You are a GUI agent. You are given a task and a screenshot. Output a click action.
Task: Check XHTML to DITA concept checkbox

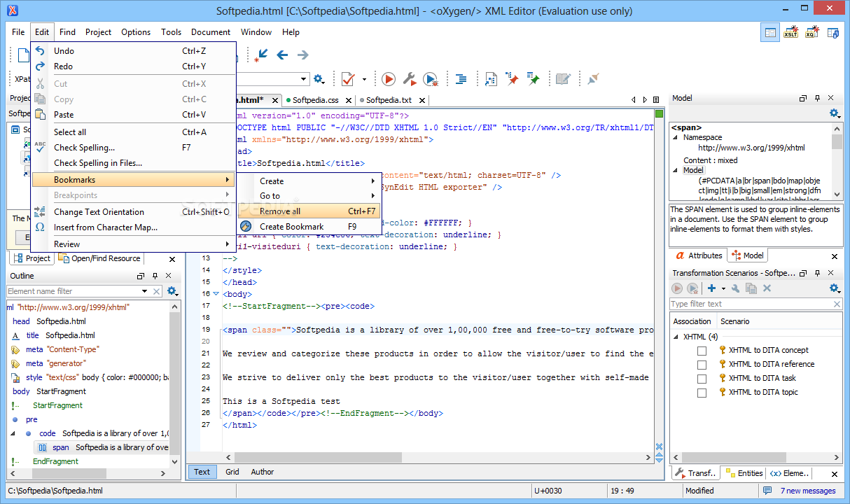coord(702,351)
